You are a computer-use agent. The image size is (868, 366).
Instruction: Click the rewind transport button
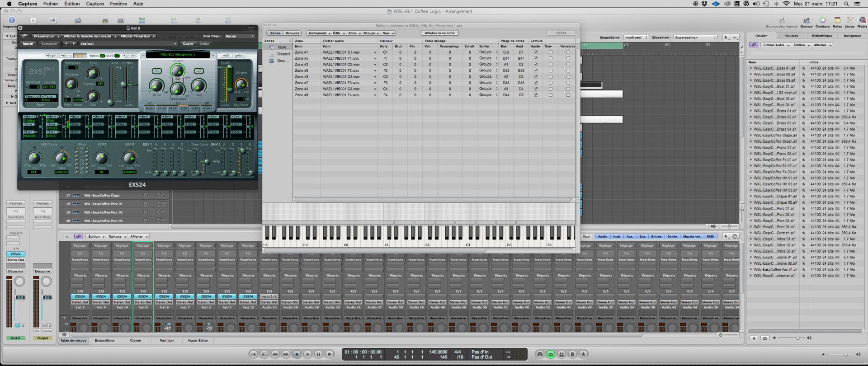click(275, 354)
